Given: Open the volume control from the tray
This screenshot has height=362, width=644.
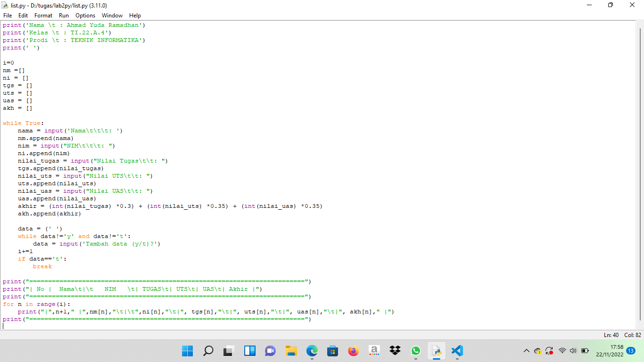Looking at the screenshot, I should pos(573,351).
